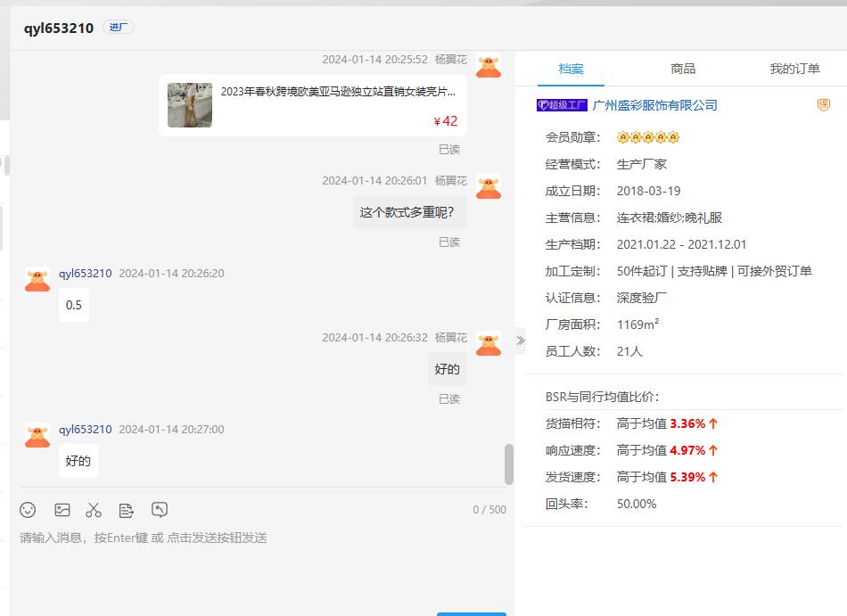Open the shared product card priced ¥42

pyautogui.click(x=337, y=105)
